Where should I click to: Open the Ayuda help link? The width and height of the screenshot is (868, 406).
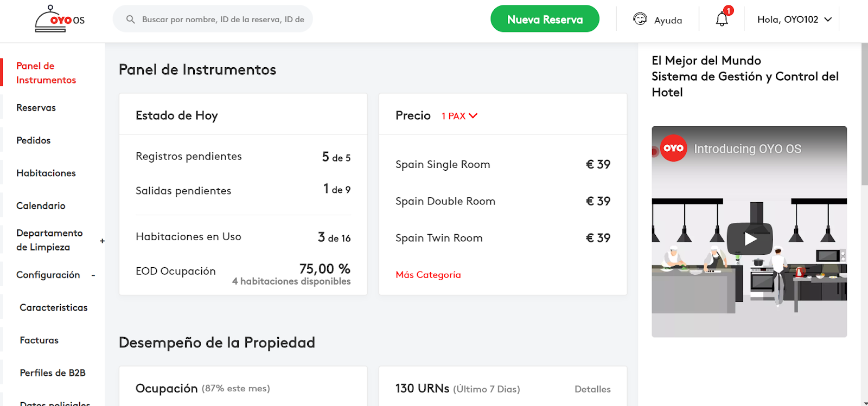[x=668, y=20]
